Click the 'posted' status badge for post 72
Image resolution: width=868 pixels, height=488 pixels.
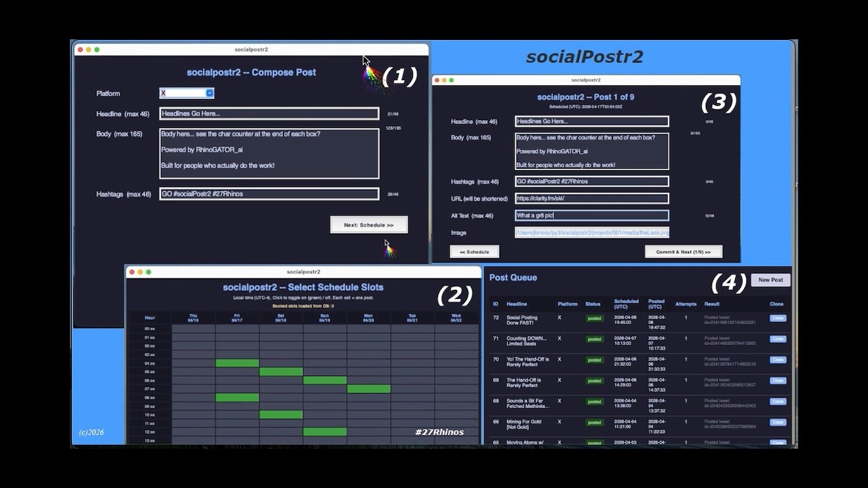tap(595, 318)
